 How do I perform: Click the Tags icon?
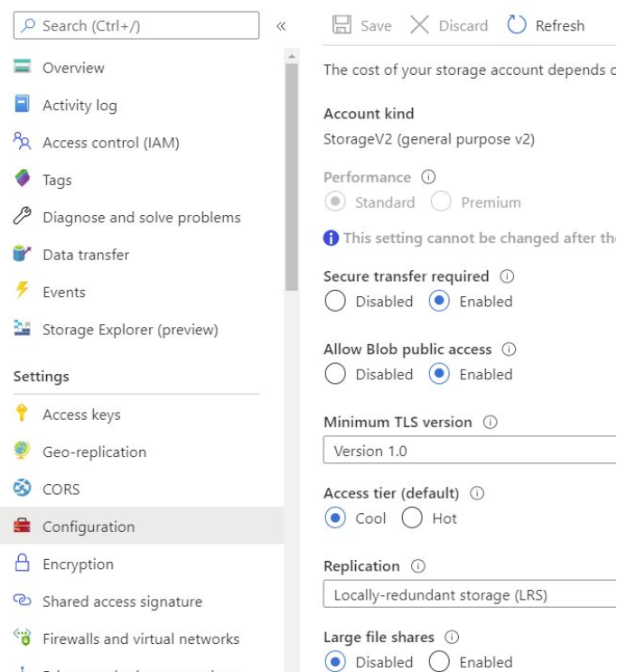(x=22, y=178)
